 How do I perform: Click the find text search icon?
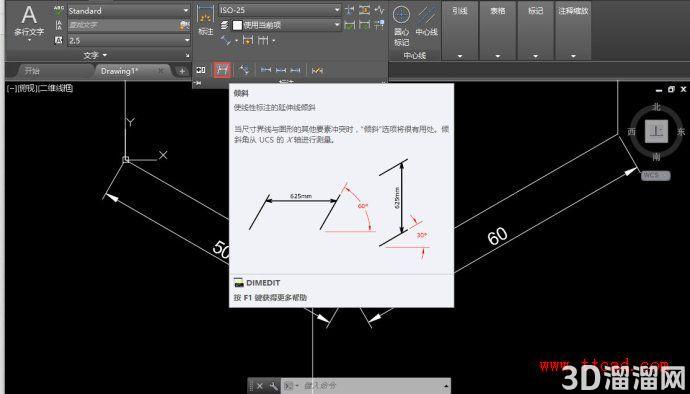pos(184,26)
